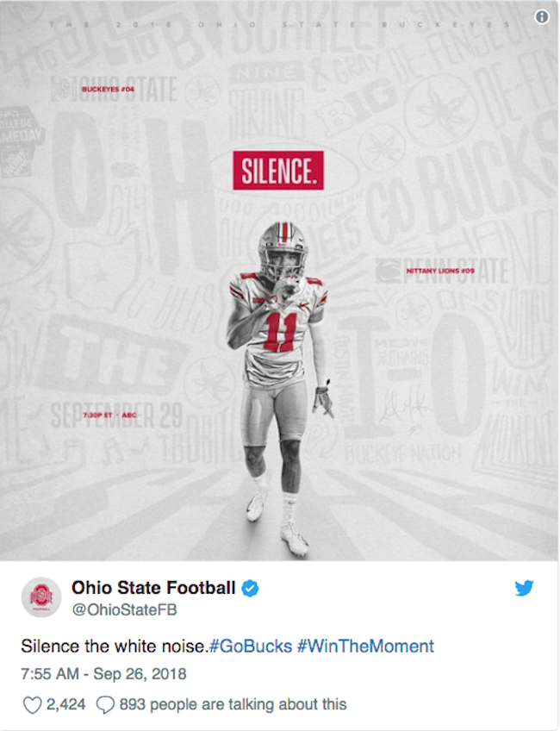
Task: Click the tweet text Silence the white noise
Action: pyautogui.click(x=115, y=647)
